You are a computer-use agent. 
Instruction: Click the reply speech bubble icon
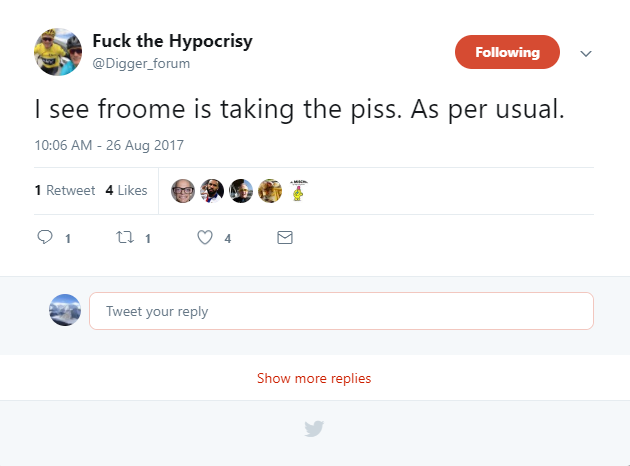point(44,238)
